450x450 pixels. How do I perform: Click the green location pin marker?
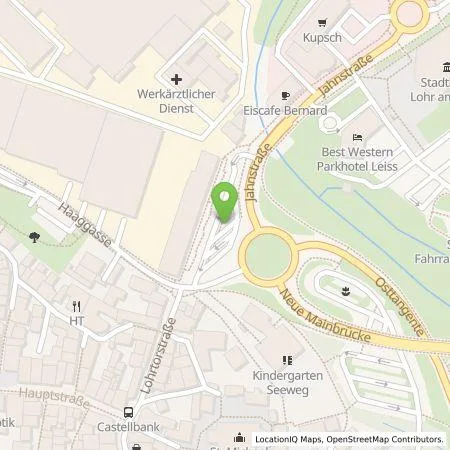point(224,202)
